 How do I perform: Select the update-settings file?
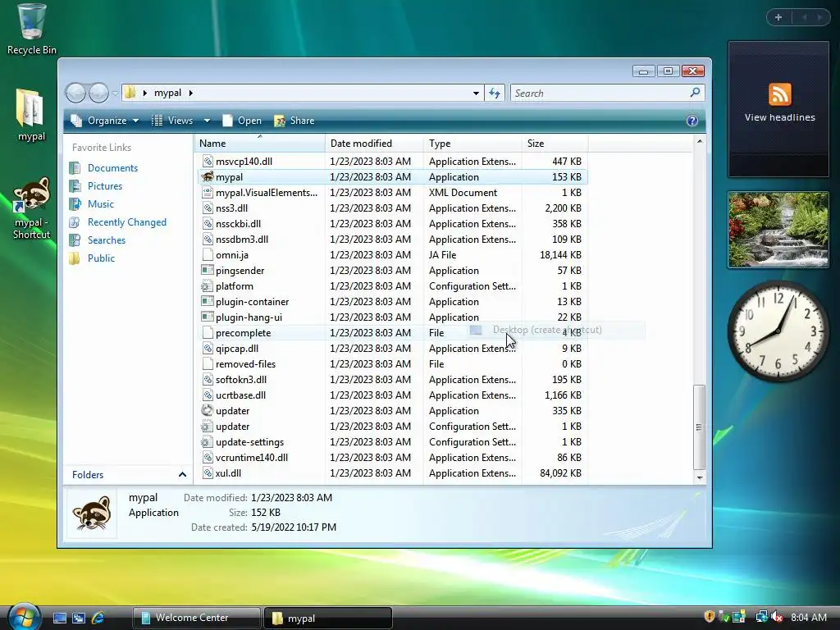coord(393,442)
